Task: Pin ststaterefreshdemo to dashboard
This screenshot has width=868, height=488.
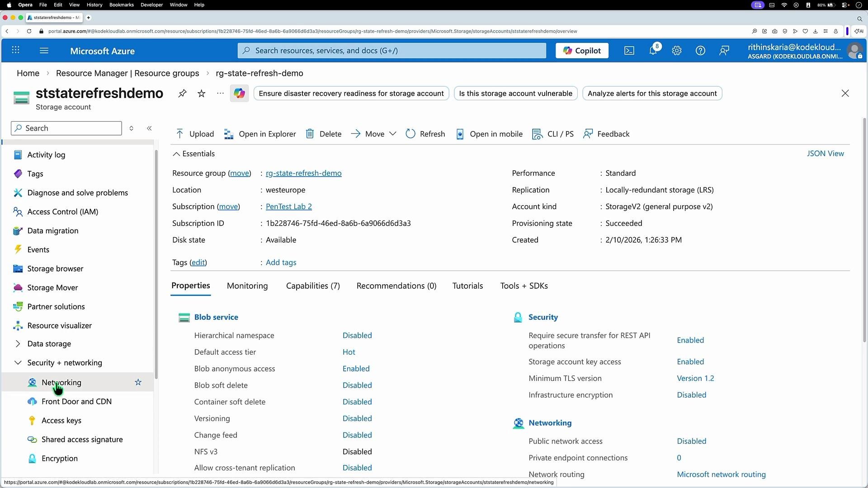Action: (x=182, y=94)
